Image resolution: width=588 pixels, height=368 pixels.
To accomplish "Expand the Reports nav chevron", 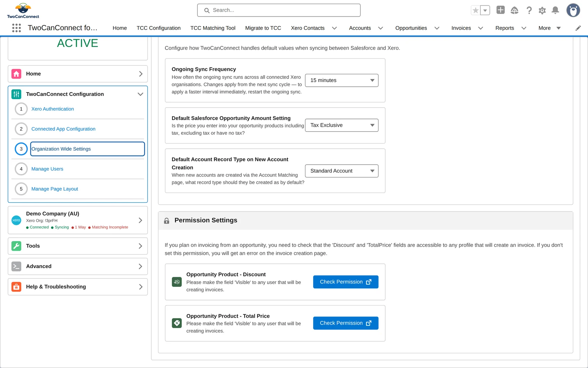I will coord(524,28).
